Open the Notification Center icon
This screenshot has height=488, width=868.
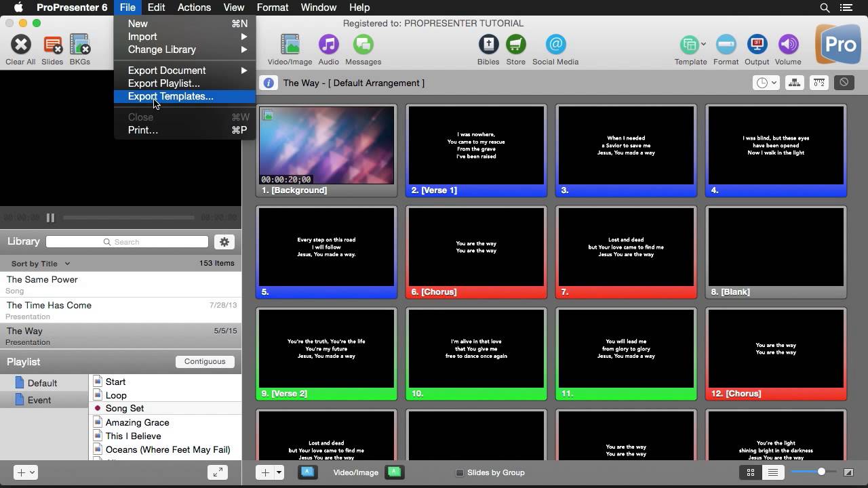tap(846, 7)
